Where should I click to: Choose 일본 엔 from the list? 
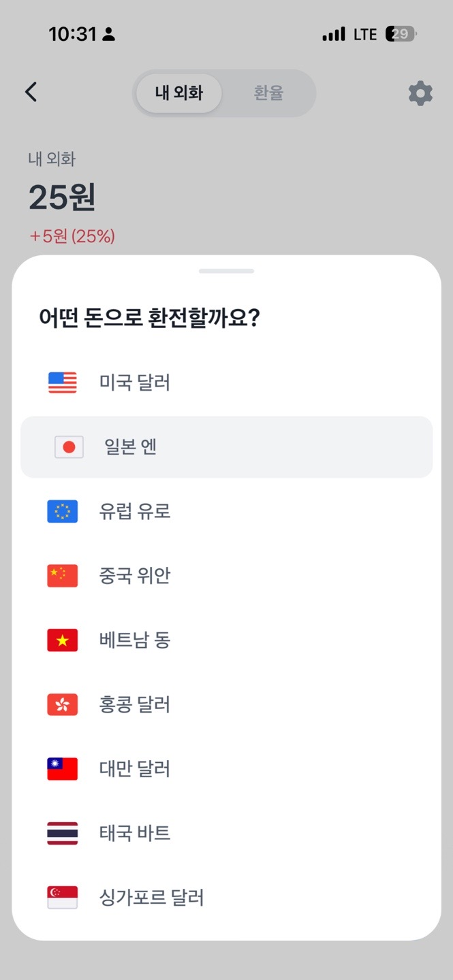(131, 447)
